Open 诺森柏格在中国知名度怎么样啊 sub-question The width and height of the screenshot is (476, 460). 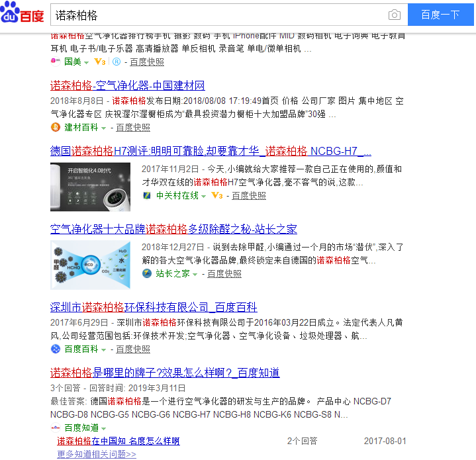pos(119,441)
